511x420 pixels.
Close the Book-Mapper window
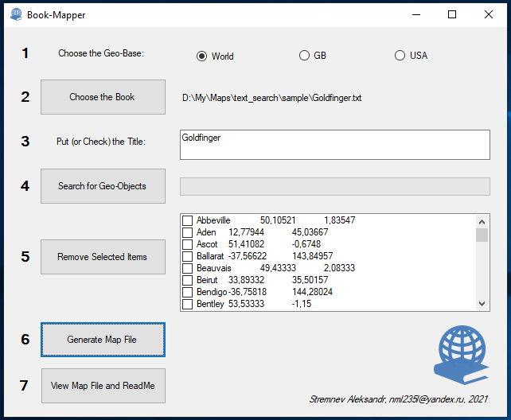pos(489,14)
